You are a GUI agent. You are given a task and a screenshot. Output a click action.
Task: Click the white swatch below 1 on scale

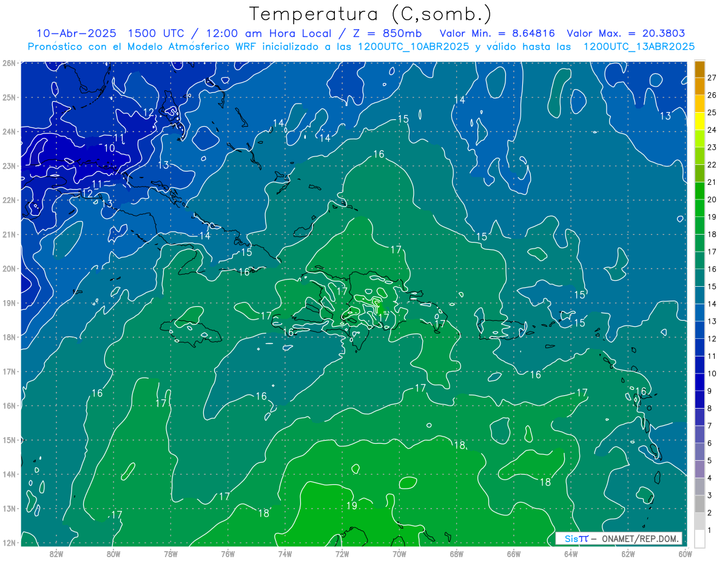tap(699, 539)
